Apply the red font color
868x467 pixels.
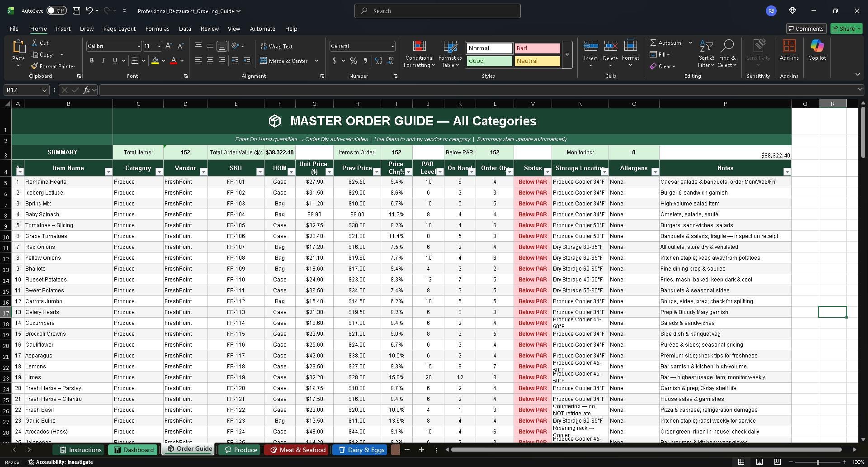[174, 61]
